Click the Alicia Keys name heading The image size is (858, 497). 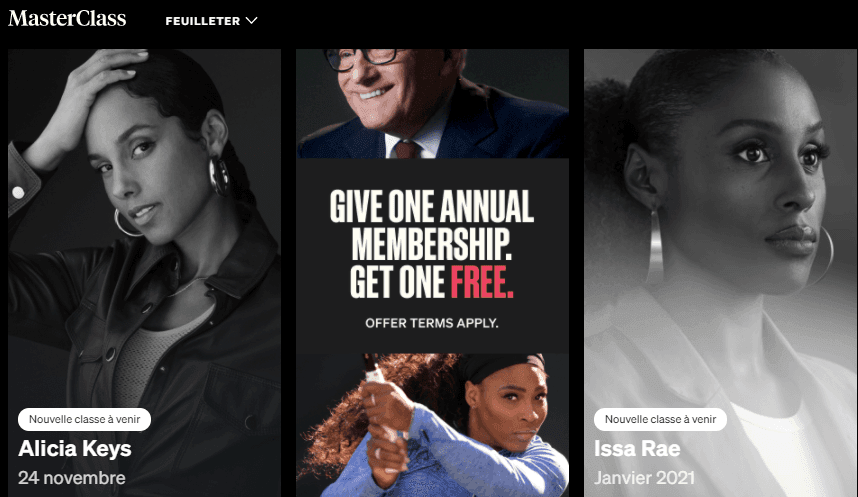[75, 449]
